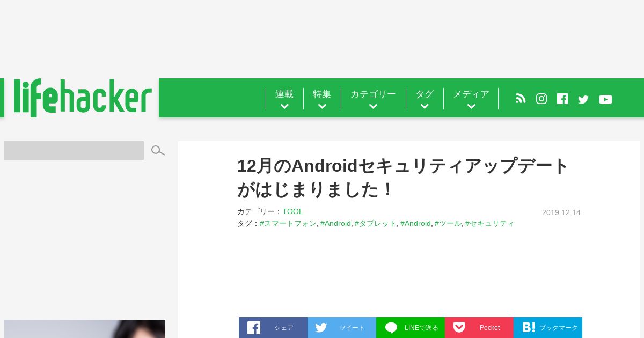Screen dimensions: 644x338
Task: Open the sidebar photo thumbnail
Action: pyautogui.click(x=85, y=329)
